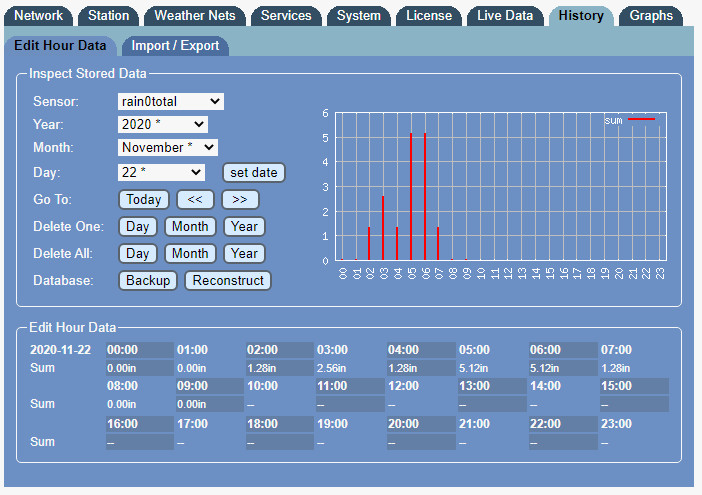Screen dimensions: 702x495
Task: Select the License tab
Action: tap(429, 16)
